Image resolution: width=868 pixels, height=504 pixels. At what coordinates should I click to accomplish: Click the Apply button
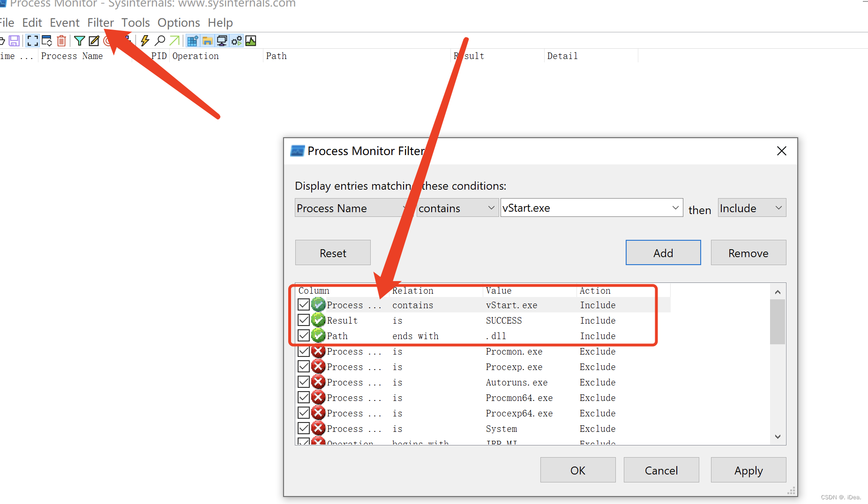(748, 470)
